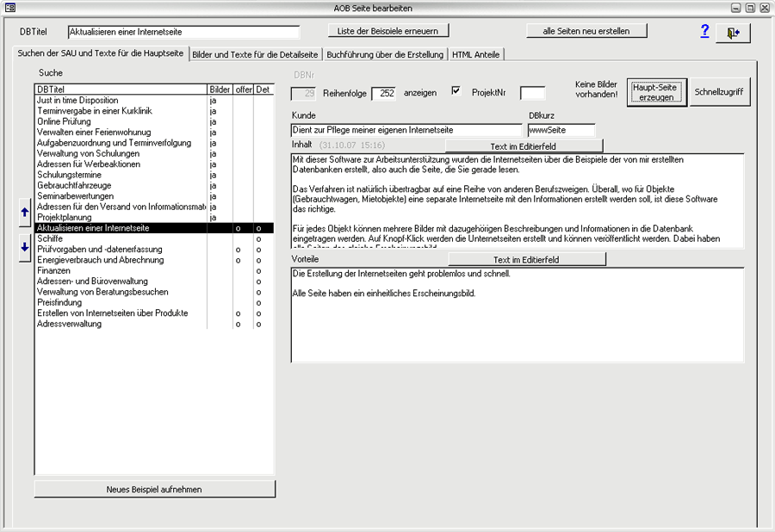
Task: Click the disabled DBNr field showing 29
Action: [303, 93]
